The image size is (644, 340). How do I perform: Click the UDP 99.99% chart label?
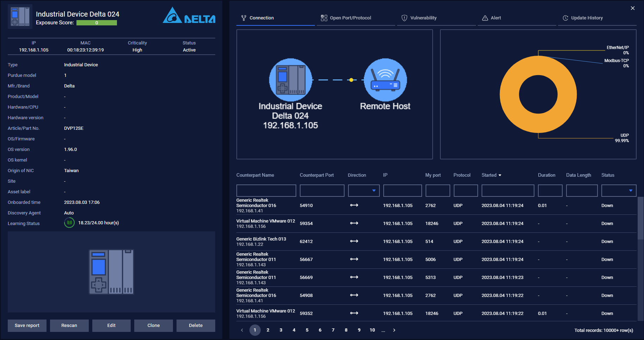tap(622, 138)
